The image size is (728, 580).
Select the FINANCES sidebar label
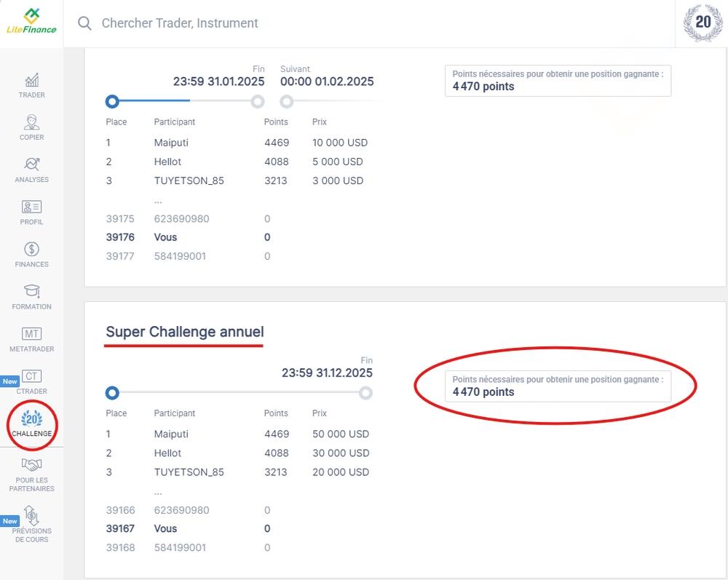pyautogui.click(x=31, y=264)
